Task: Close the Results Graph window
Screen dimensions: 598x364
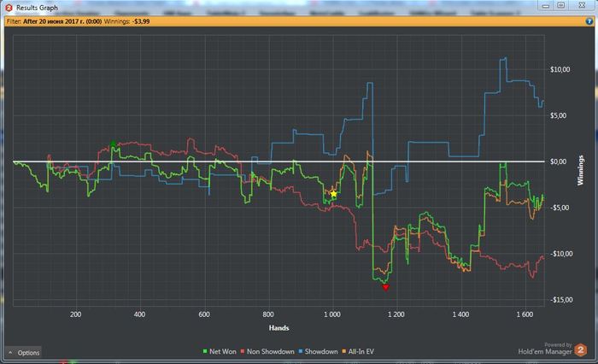Action: tap(582, 5)
